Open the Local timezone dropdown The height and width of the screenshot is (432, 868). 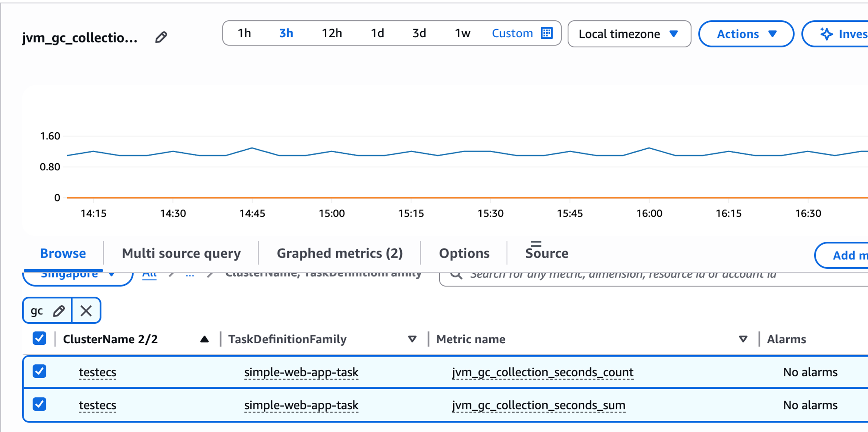[x=629, y=34]
